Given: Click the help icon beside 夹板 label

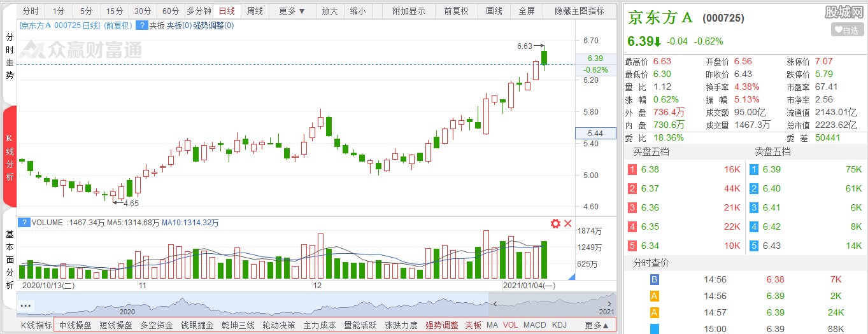Looking at the screenshot, I should coord(142,25).
